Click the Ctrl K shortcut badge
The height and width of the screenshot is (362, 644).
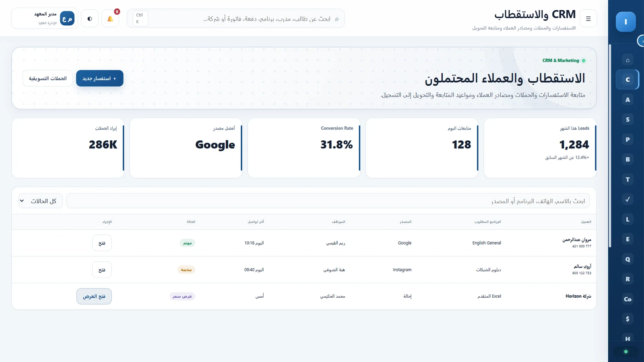(140, 19)
